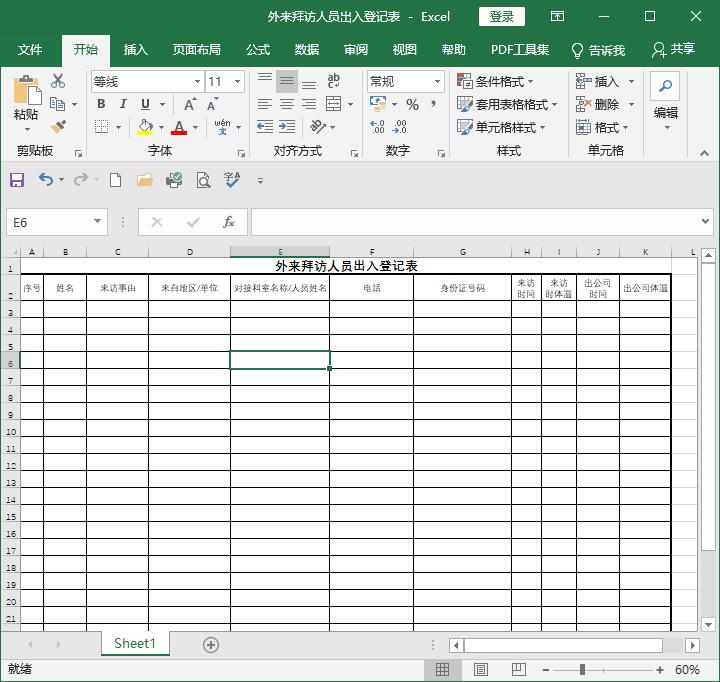
Task: Open 套用表格格式 dropdown
Action: (507, 104)
